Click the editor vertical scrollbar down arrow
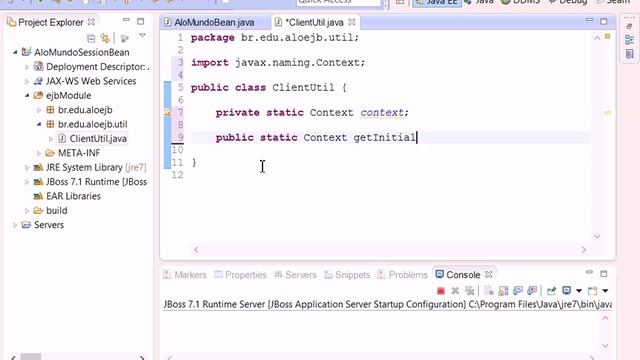The image size is (640, 360). pyautogui.click(x=597, y=236)
